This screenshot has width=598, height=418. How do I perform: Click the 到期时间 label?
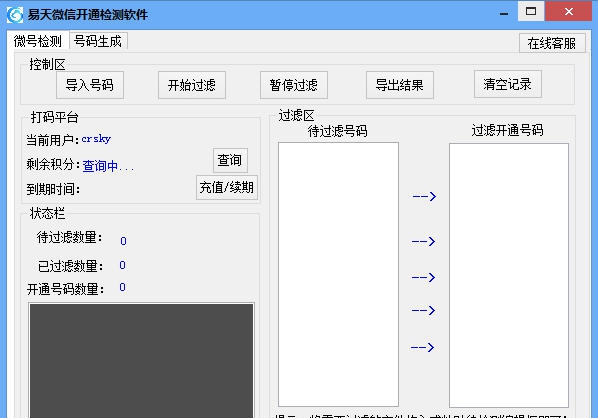[53, 189]
